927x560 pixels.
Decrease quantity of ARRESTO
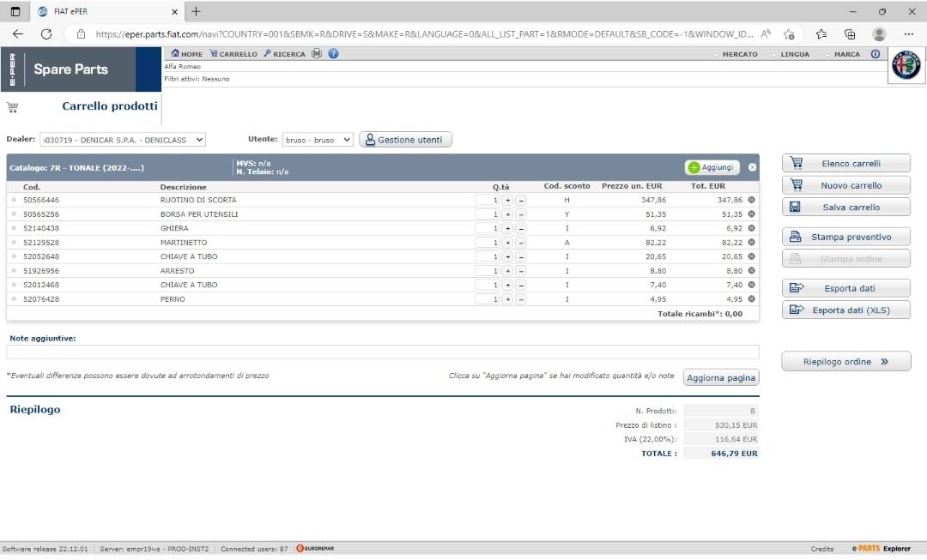click(x=521, y=271)
